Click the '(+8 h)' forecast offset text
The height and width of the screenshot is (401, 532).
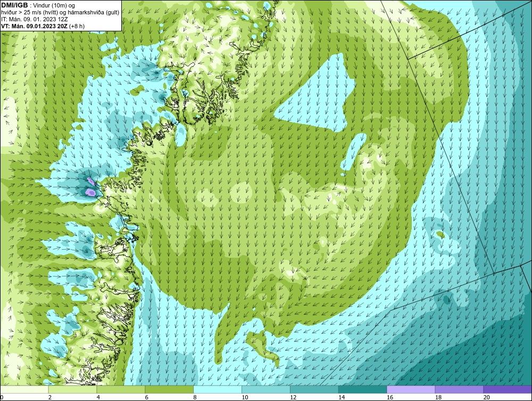click(x=77, y=26)
